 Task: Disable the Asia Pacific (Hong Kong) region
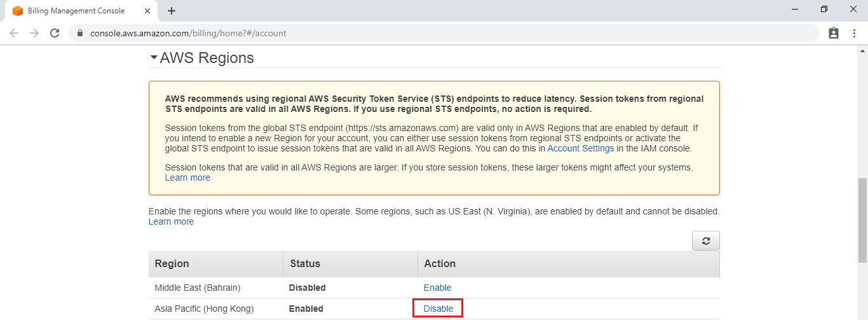pyautogui.click(x=438, y=309)
